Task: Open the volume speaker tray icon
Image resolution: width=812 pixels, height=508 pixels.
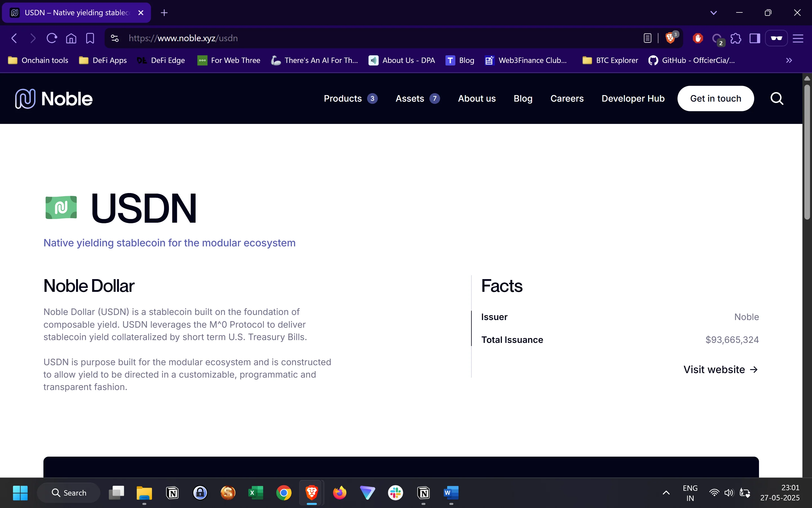Action: [x=729, y=493]
